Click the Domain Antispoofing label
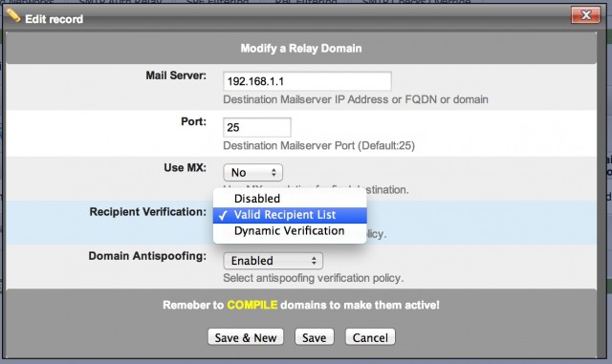 point(147,256)
